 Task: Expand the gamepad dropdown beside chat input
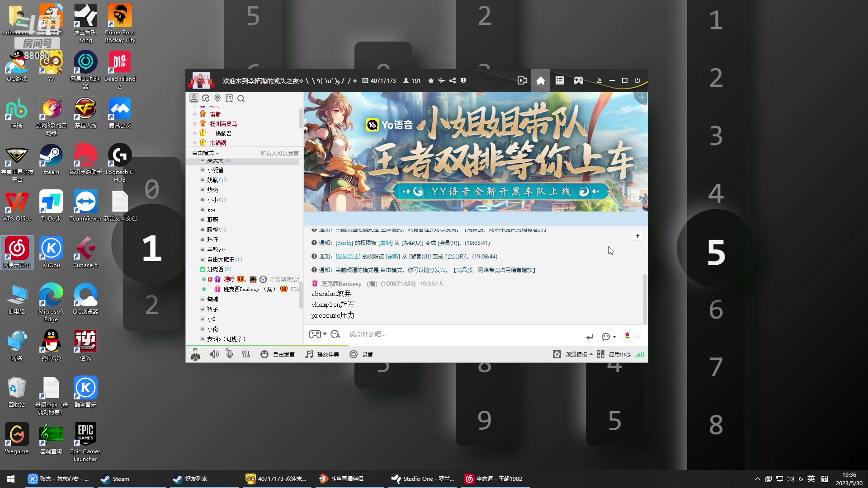(x=324, y=334)
